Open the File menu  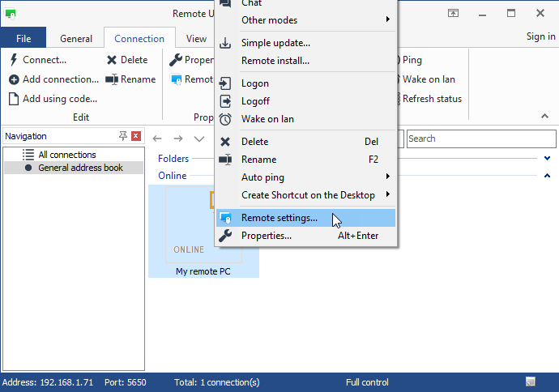point(23,38)
